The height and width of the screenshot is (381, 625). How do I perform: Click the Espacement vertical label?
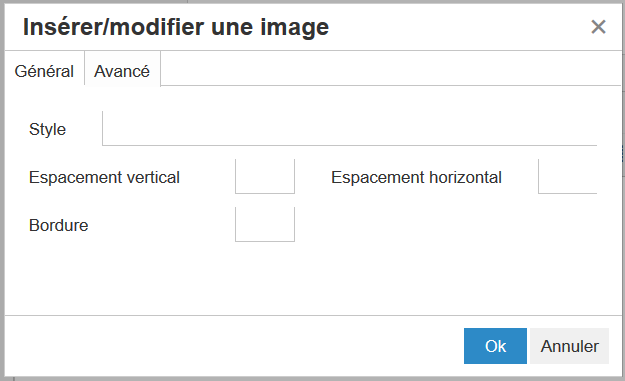pyautogui.click(x=104, y=177)
